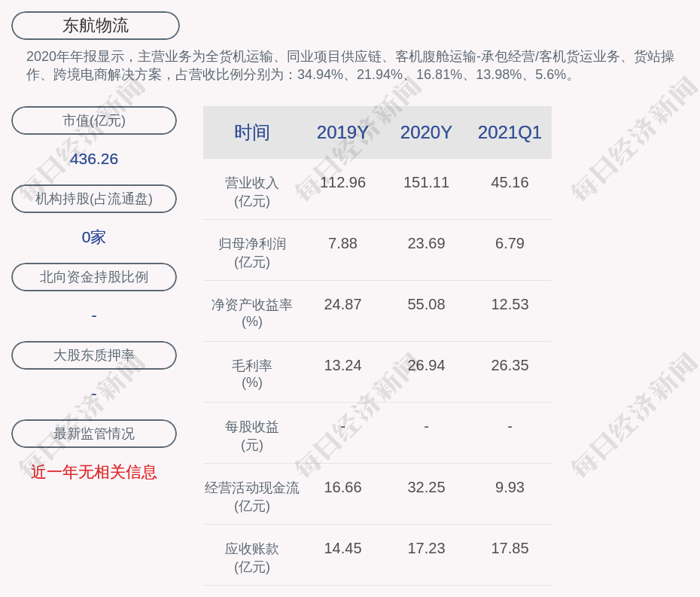The width and height of the screenshot is (700, 597).
Task: Click gross margin value 26.35
Action: [510, 365]
